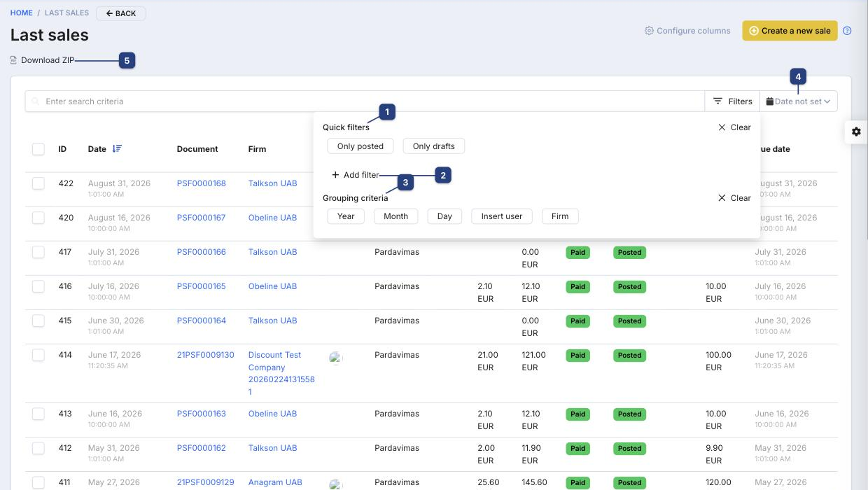This screenshot has height=490, width=868.
Task: Navigate to HOME breadcrumb
Action: pyautogui.click(x=22, y=13)
